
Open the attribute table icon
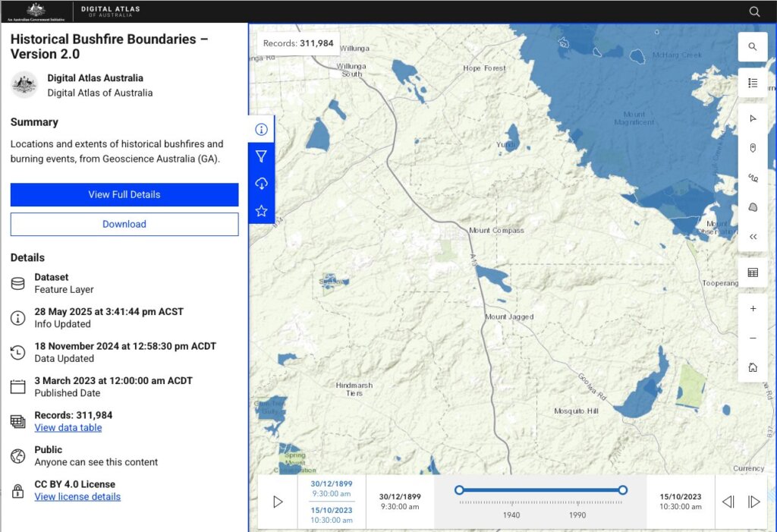tap(753, 272)
